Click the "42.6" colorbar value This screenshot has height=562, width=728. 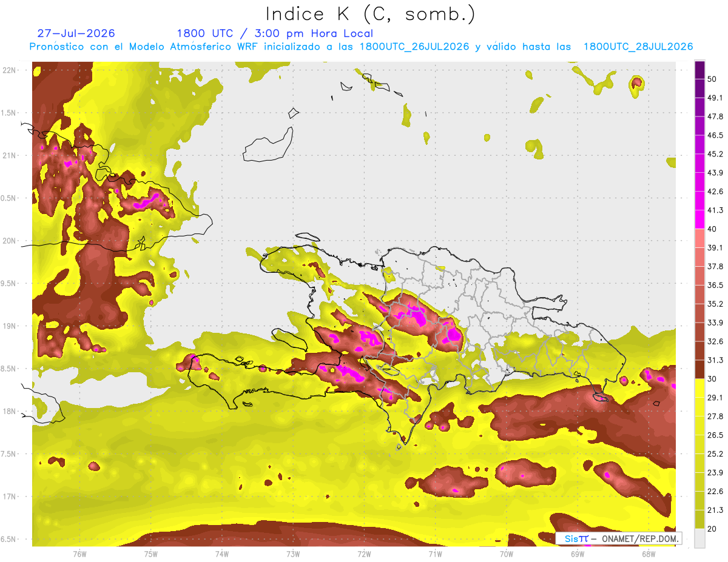[715, 192]
